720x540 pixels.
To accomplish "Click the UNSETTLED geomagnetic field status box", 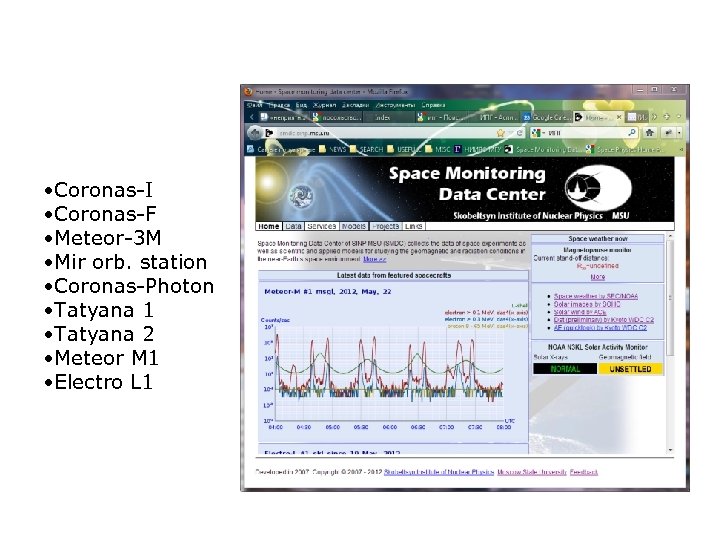I will 630,369.
